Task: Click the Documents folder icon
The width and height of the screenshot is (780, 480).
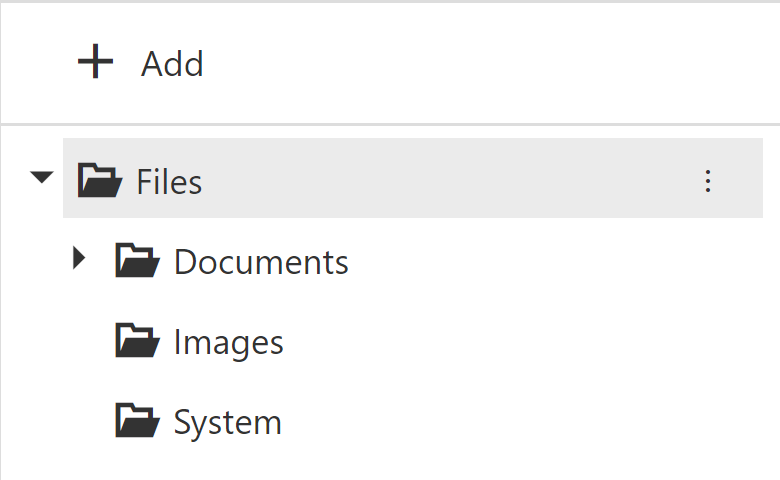Action: (137, 260)
